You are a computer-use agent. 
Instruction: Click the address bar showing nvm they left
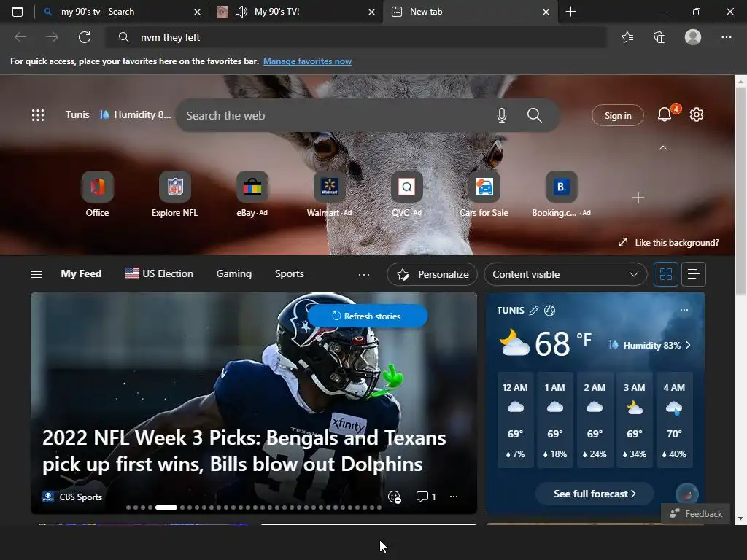click(x=355, y=37)
